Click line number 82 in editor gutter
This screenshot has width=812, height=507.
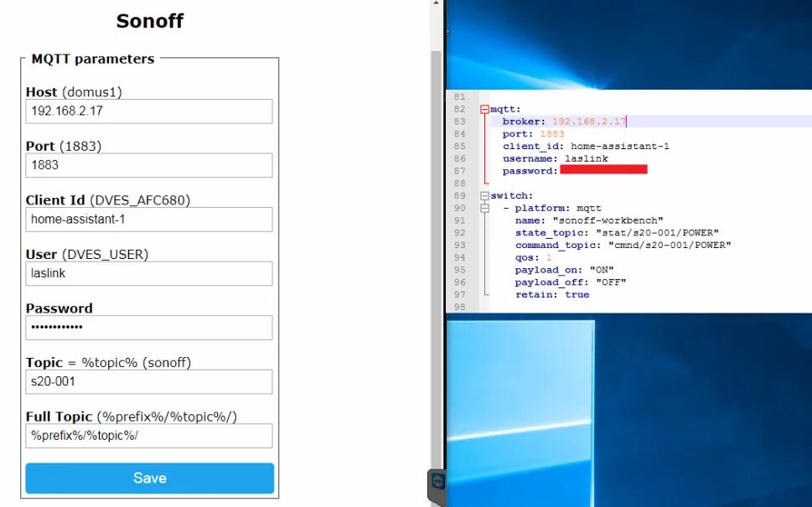[x=459, y=109]
